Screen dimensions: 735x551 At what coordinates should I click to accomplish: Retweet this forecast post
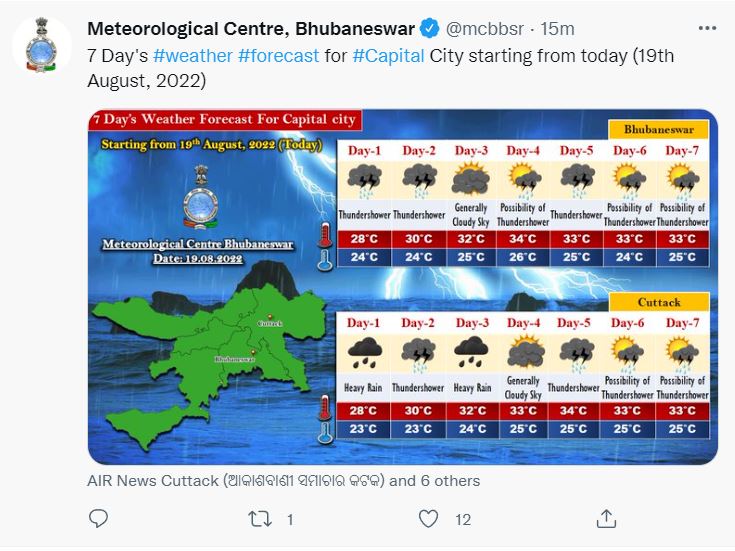click(260, 519)
